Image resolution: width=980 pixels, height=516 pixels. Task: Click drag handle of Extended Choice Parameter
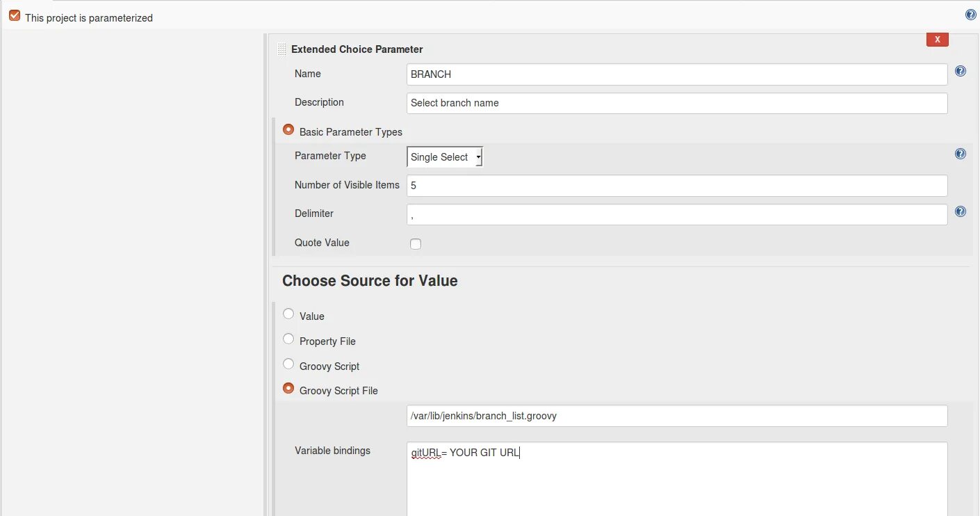281,49
